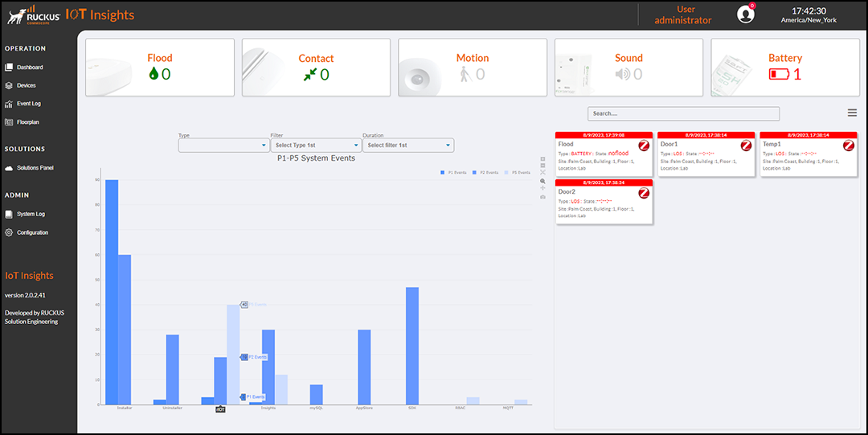868x435 pixels.
Task: Click the chart reset X icon
Action: coord(542,172)
